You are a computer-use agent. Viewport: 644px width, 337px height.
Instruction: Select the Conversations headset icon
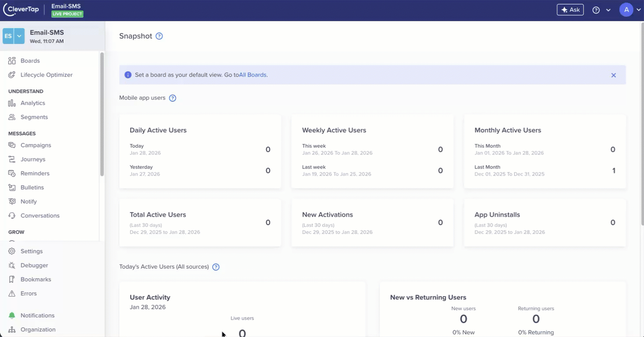12,216
